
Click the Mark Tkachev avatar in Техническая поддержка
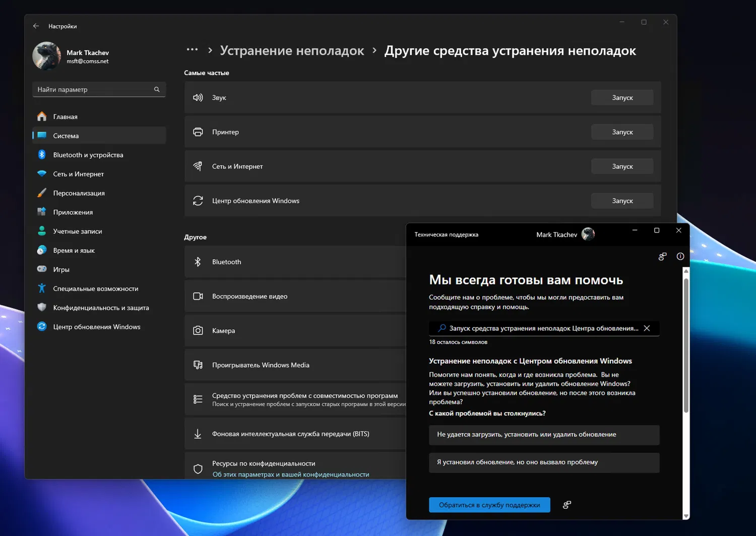tap(588, 234)
